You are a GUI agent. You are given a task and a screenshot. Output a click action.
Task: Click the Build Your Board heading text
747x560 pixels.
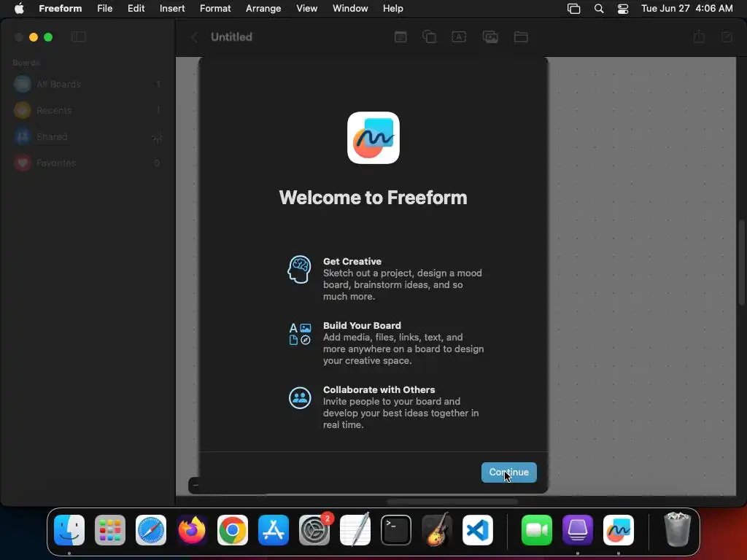coord(362,326)
